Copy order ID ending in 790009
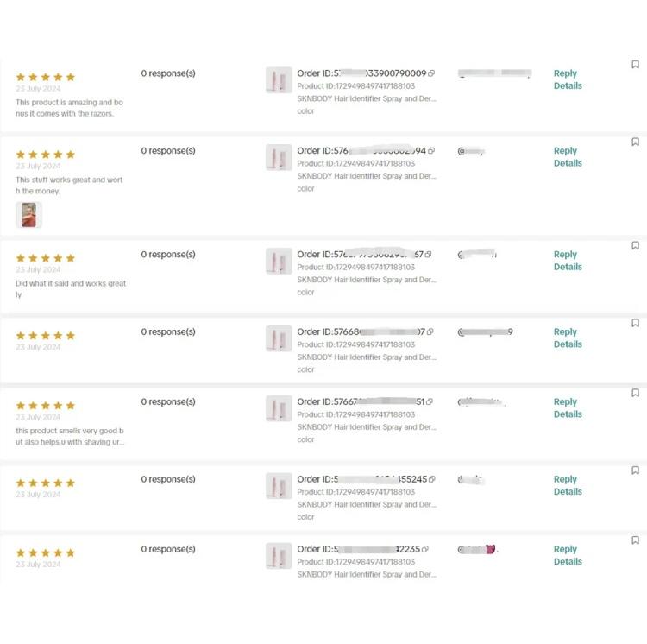The image size is (647, 644). tap(431, 73)
